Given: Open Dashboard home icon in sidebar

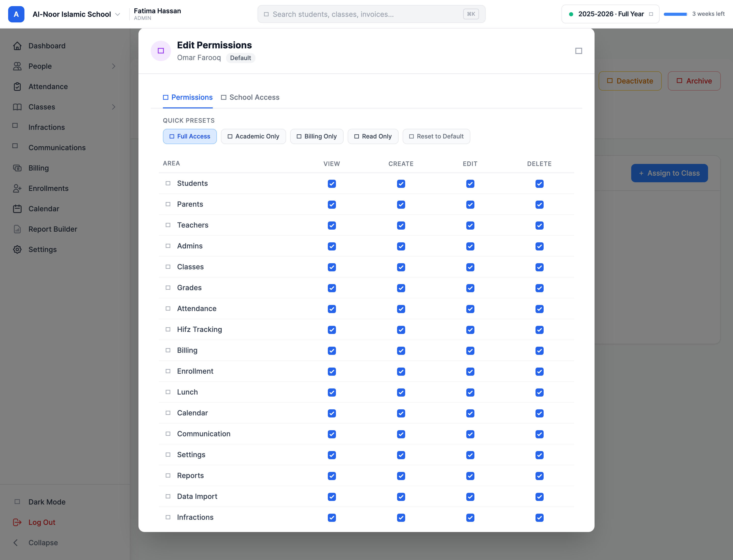Looking at the screenshot, I should [17, 46].
